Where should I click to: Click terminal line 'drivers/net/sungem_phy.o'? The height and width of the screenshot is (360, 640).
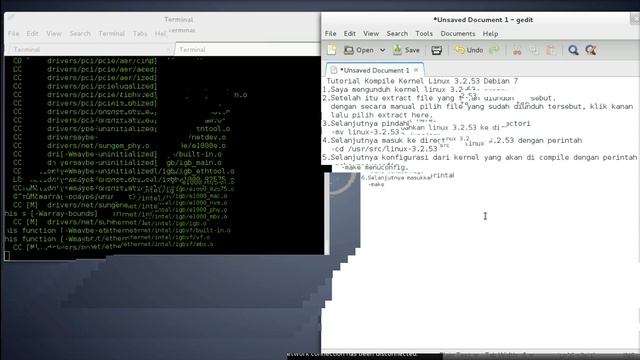98,146
